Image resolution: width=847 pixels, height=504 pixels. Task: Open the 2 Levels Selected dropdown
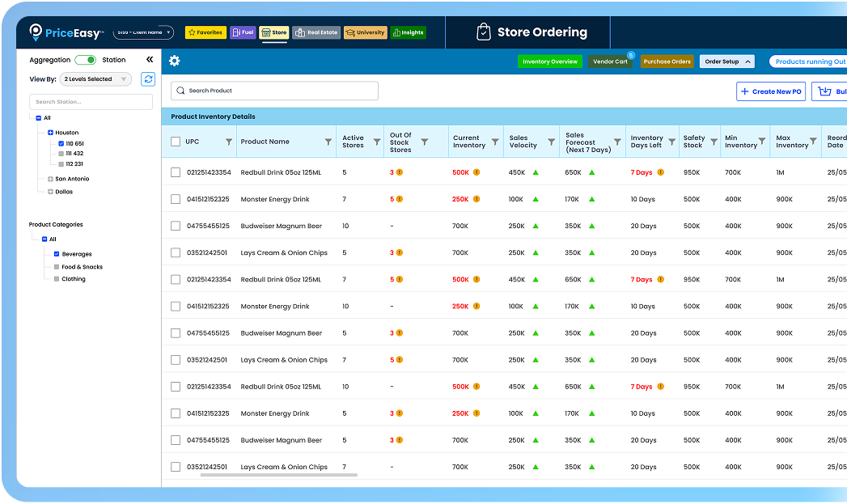point(95,79)
